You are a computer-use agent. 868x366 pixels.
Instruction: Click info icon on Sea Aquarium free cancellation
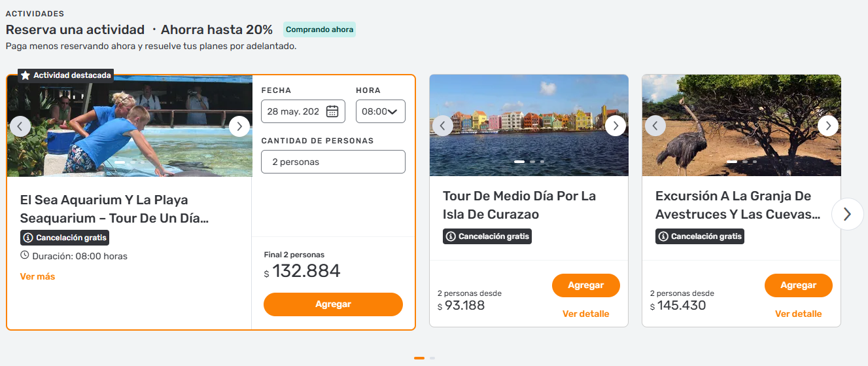(28, 238)
